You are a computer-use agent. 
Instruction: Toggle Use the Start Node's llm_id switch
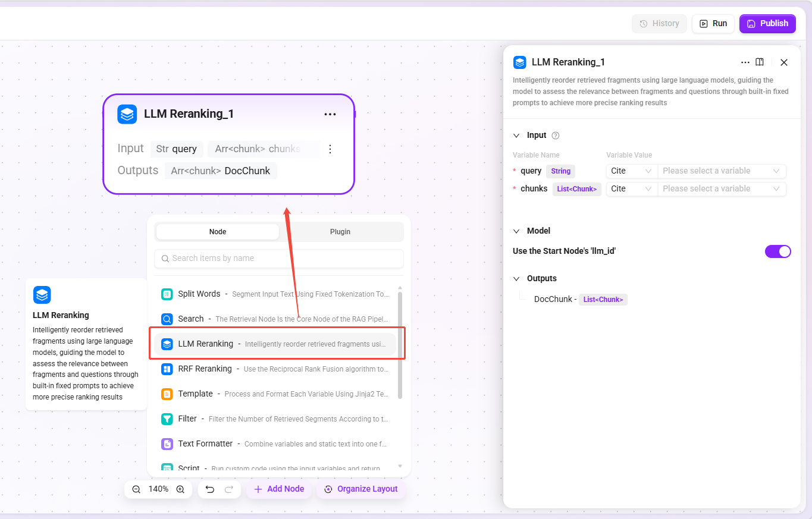(x=778, y=251)
